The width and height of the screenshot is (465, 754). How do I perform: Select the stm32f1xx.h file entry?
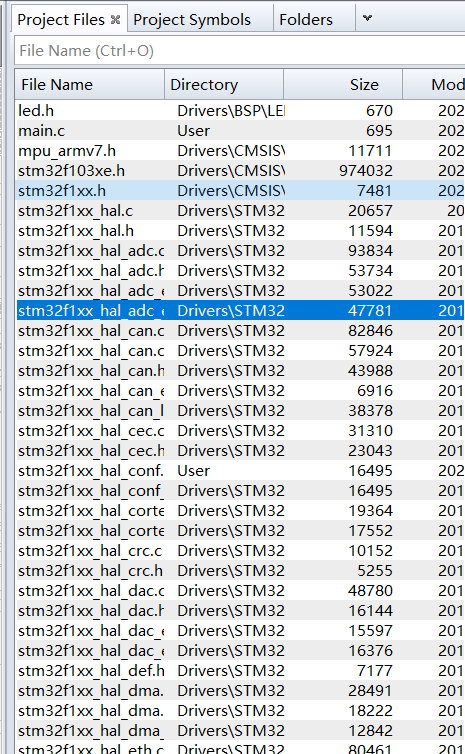[x=240, y=191]
